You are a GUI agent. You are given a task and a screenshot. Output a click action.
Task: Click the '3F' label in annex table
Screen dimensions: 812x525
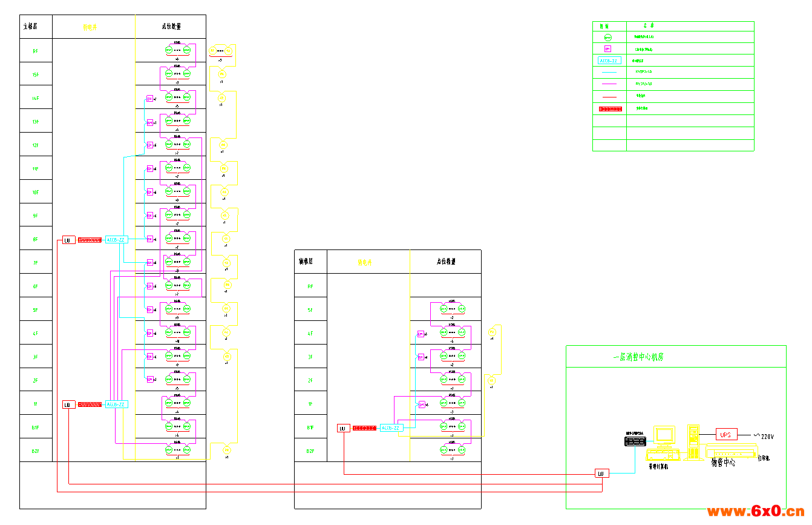coord(310,357)
